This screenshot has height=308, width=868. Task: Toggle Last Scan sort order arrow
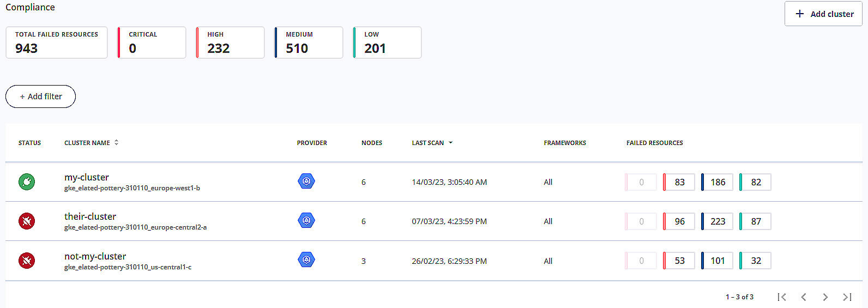[450, 143]
